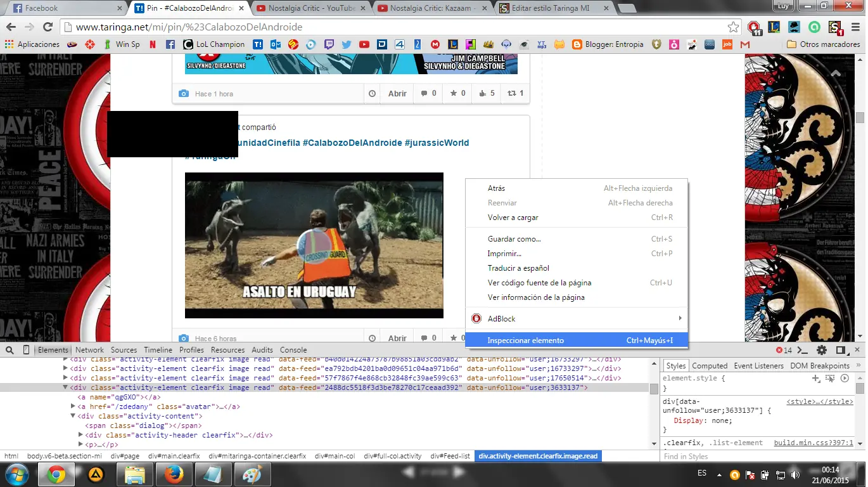
Task: Open the Netflix bookmark
Action: click(153, 44)
